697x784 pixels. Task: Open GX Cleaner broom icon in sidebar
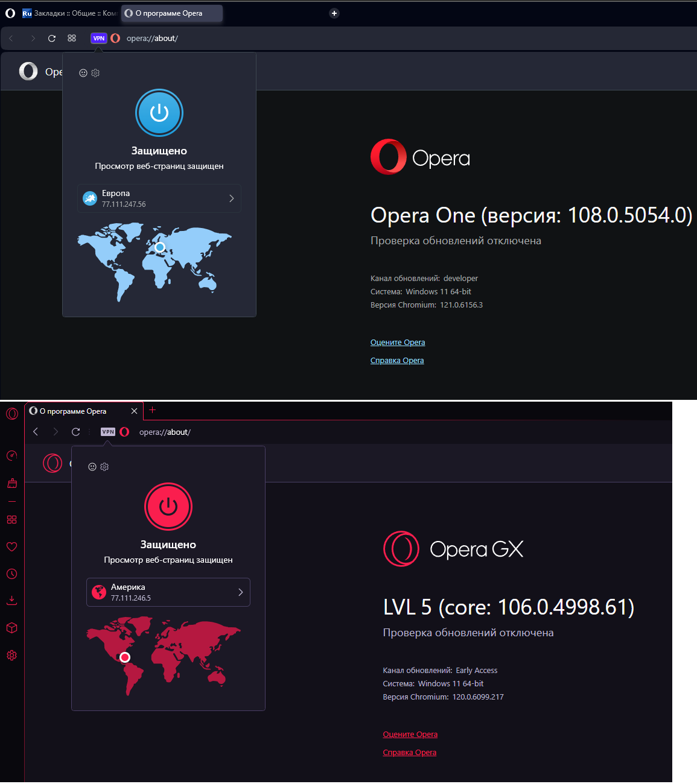(x=11, y=483)
